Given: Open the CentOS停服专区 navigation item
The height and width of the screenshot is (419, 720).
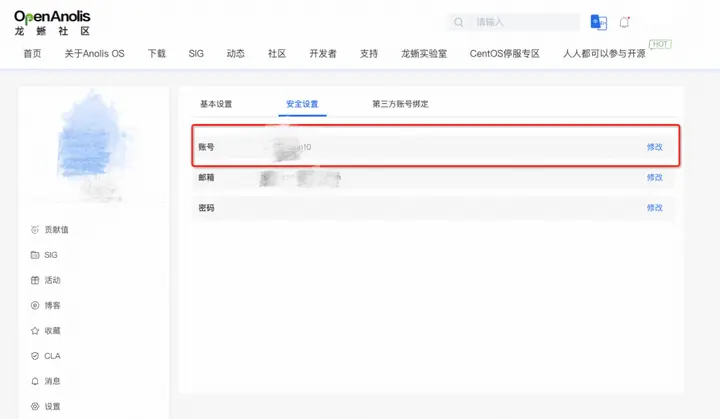Looking at the screenshot, I should point(505,54).
